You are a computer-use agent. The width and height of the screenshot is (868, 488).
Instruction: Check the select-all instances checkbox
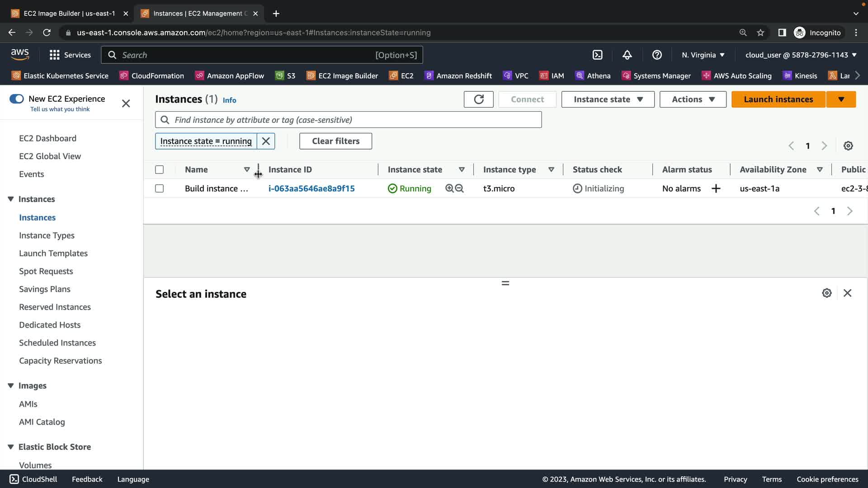159,170
